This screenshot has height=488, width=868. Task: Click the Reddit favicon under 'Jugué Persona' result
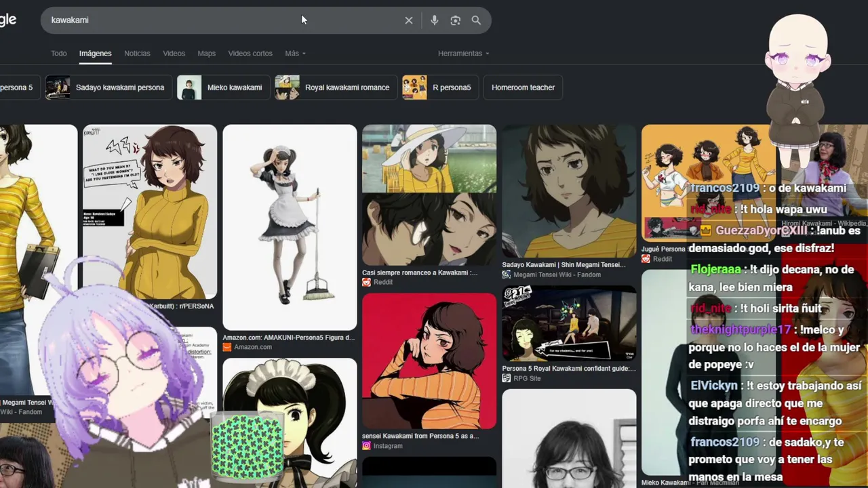[646, 259]
